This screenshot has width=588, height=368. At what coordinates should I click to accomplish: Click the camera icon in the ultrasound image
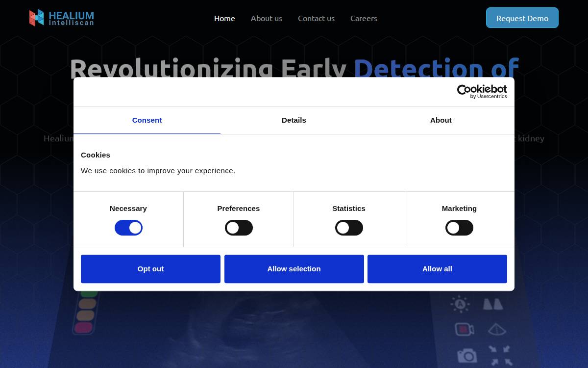click(467, 356)
